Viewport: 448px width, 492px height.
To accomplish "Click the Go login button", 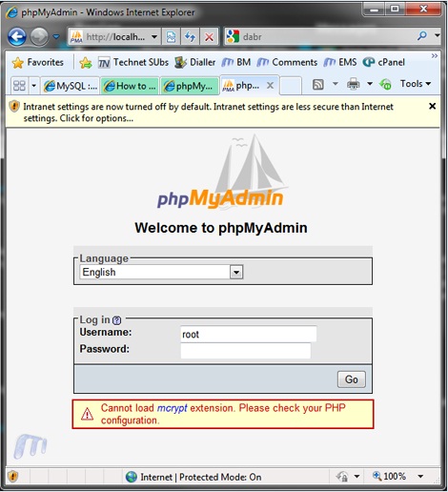I will tap(352, 379).
